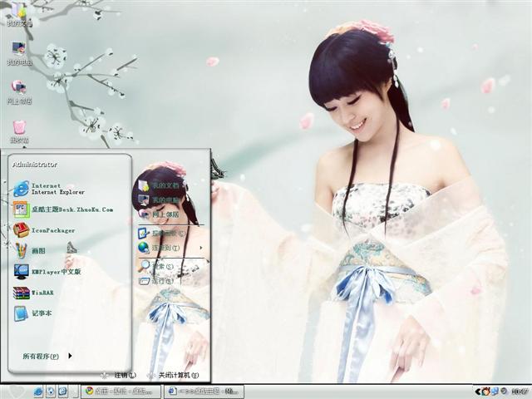Launch Internet Explorer from quick launch bar
Screen dimensions: 532x399
38,392
